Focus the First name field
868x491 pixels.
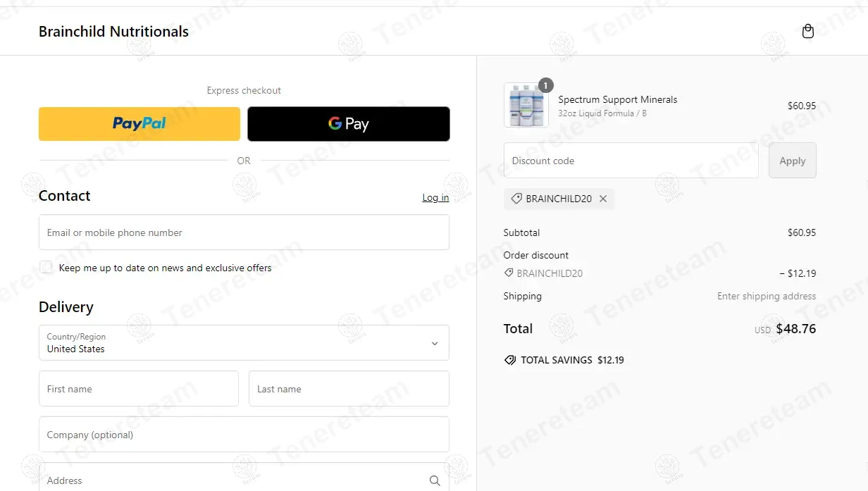pyautogui.click(x=139, y=389)
